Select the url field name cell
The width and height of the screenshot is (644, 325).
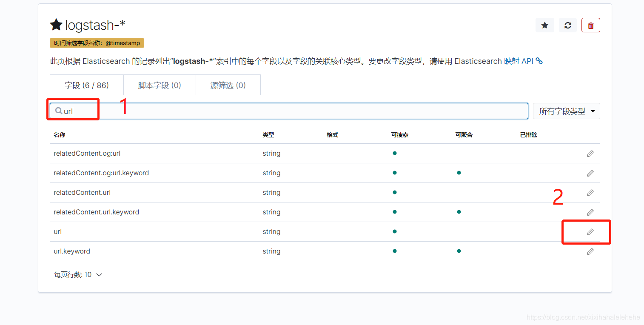pos(58,232)
